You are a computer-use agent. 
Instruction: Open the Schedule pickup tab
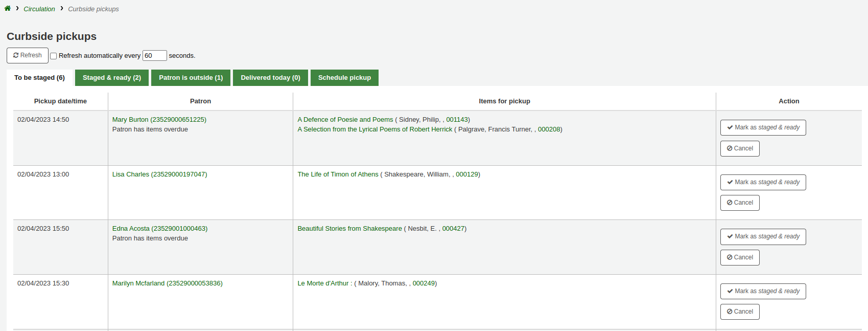344,78
